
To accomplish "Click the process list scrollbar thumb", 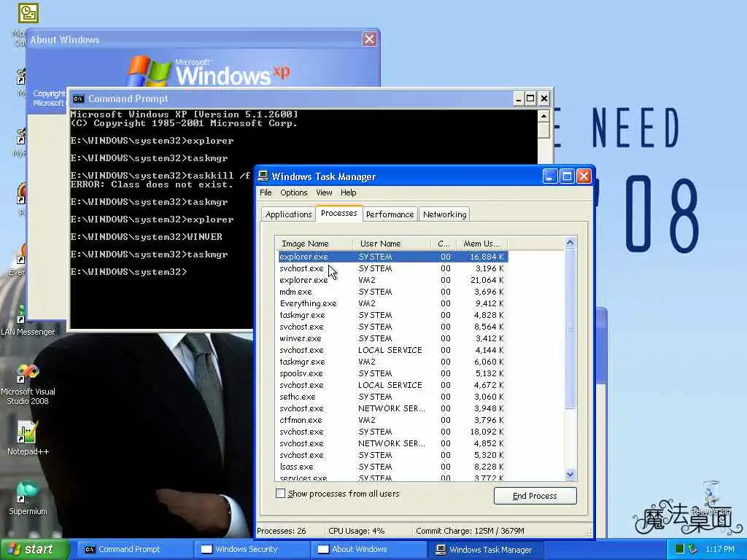I will tap(570, 329).
